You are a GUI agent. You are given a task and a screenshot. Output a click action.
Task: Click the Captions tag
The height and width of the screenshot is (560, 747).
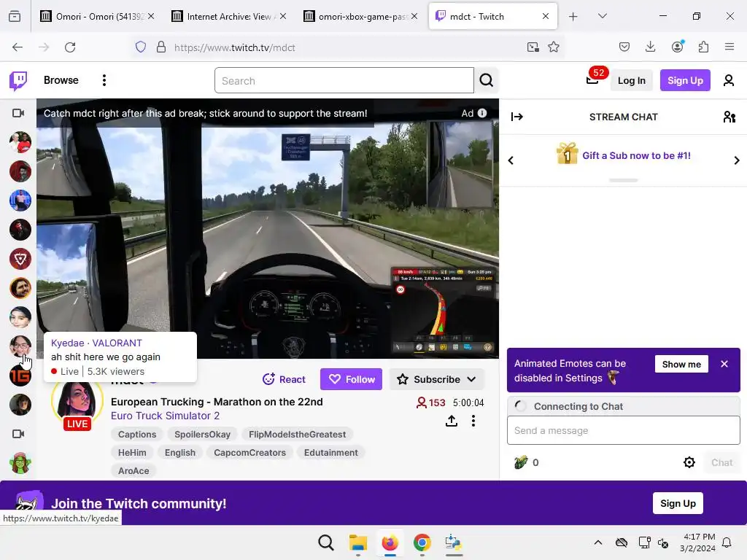point(137,435)
